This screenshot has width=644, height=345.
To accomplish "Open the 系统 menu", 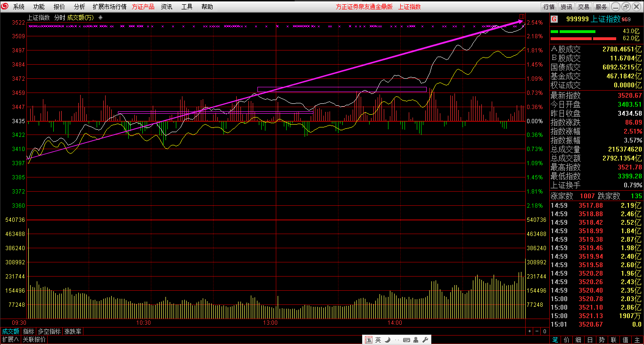I will coord(19,7).
